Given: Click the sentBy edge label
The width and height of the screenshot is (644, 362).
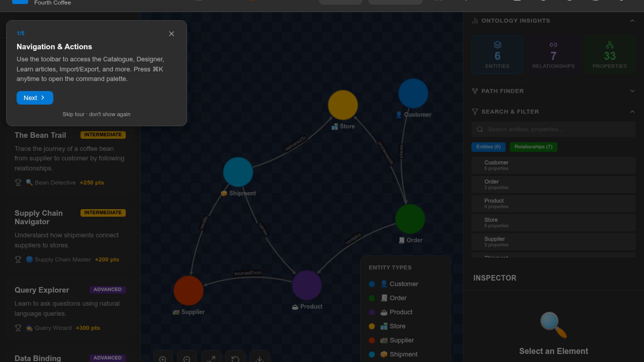Looking at the screenshot, I should pos(204,223).
